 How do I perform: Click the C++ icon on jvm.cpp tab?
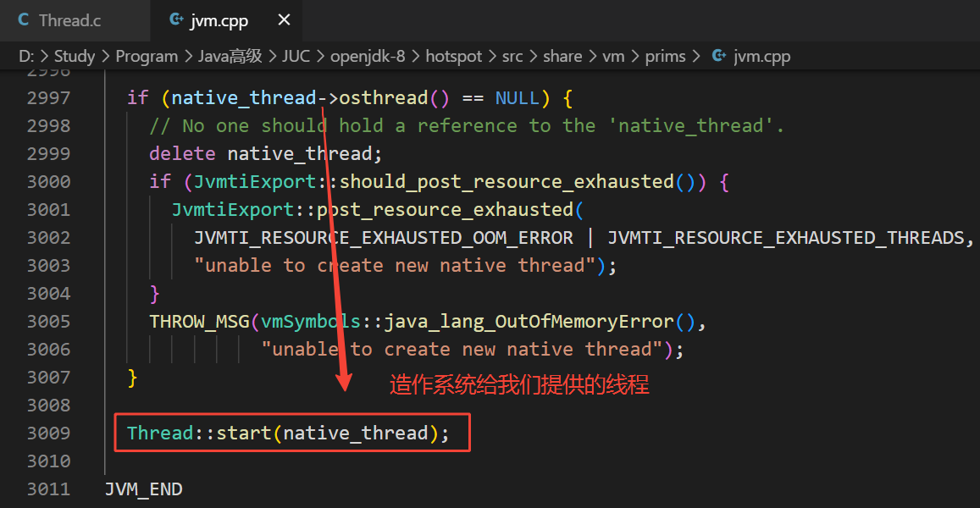tap(176, 20)
